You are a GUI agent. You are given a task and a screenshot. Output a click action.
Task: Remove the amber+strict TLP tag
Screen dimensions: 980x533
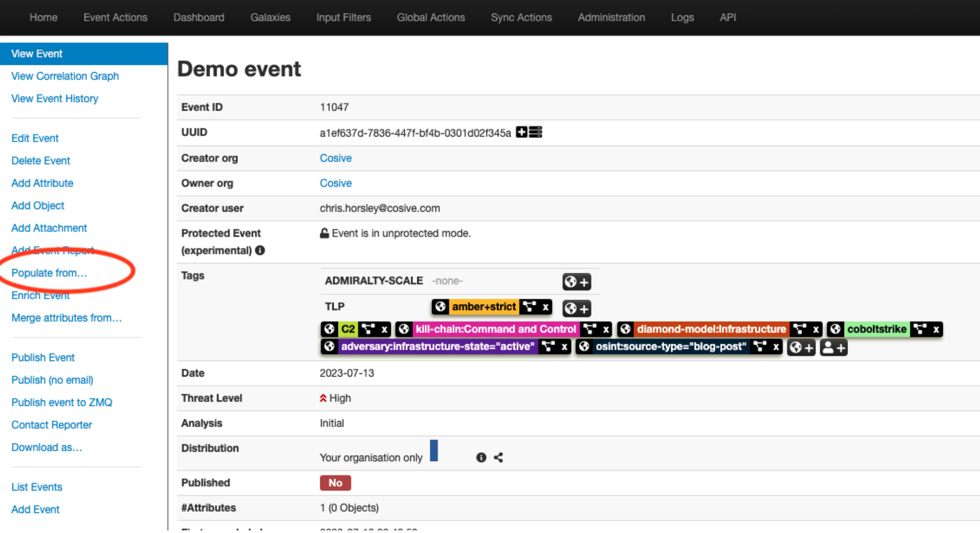[x=545, y=307]
